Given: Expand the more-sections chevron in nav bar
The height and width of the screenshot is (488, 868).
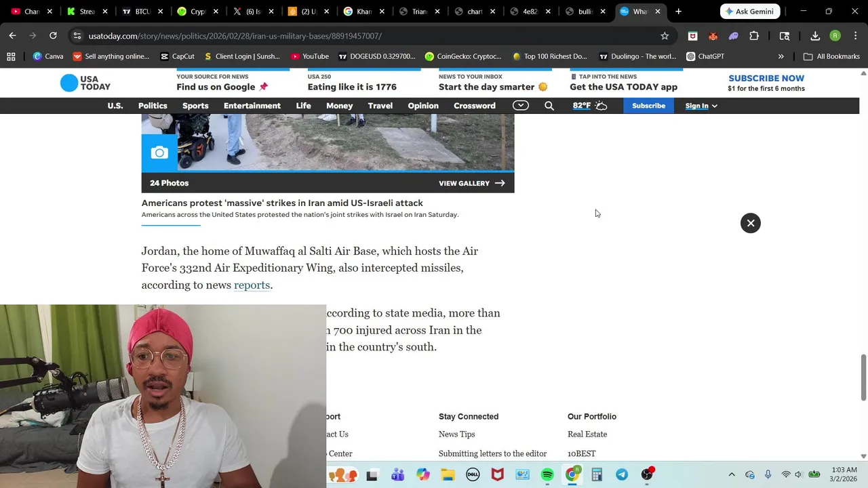Looking at the screenshot, I should pos(521,105).
